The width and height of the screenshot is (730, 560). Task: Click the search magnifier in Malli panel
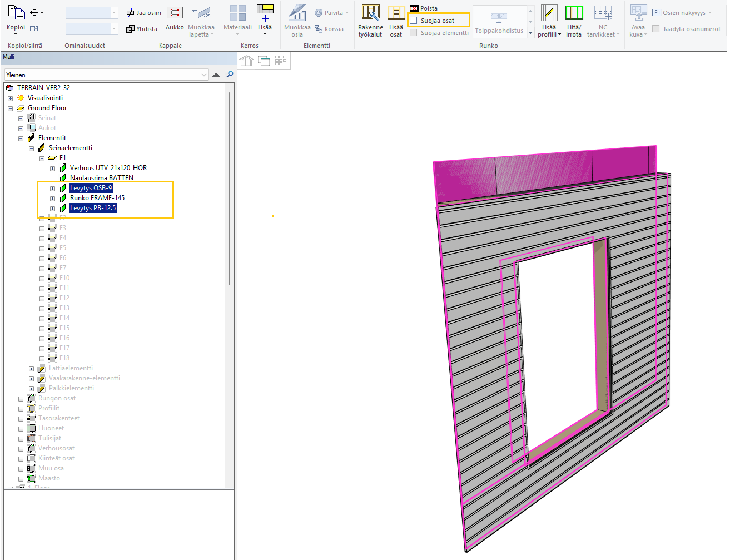230,75
